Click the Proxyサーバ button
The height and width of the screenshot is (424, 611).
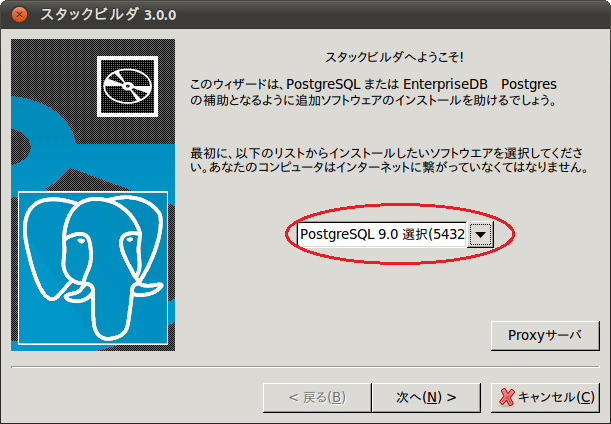[x=545, y=336]
